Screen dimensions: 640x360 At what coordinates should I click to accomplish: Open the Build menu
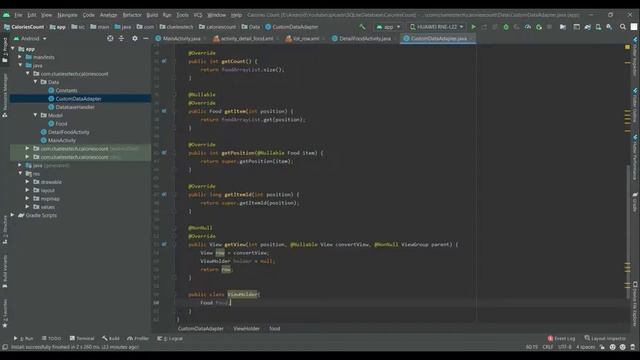click(x=152, y=15)
